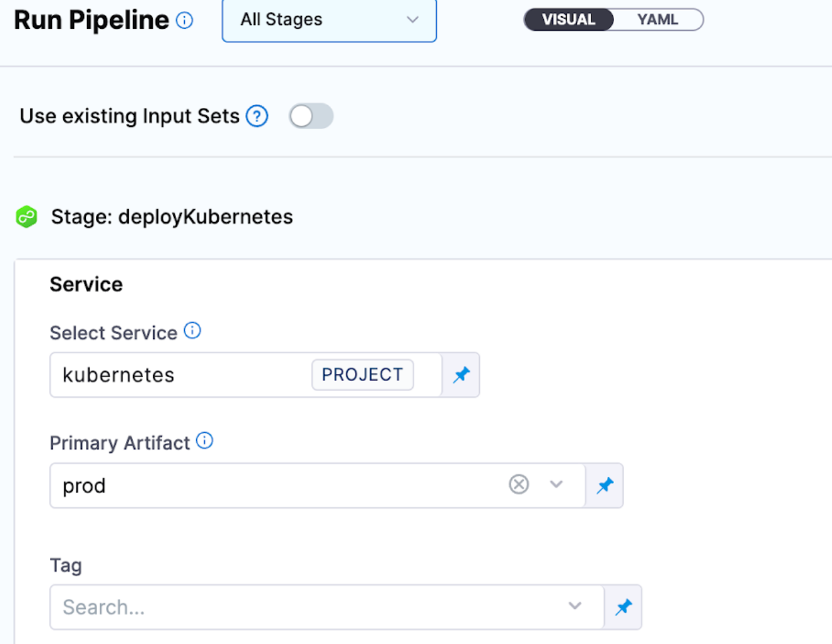
Task: Clear the prod artifact selection
Action: coord(519,484)
